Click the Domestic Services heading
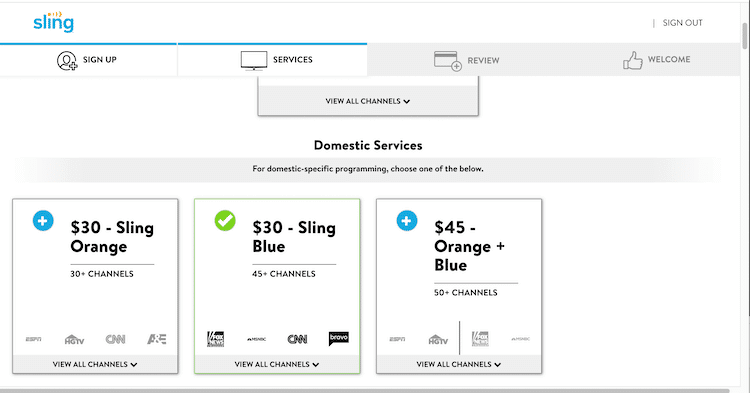Viewport: 750px width, 393px height. 368,145
